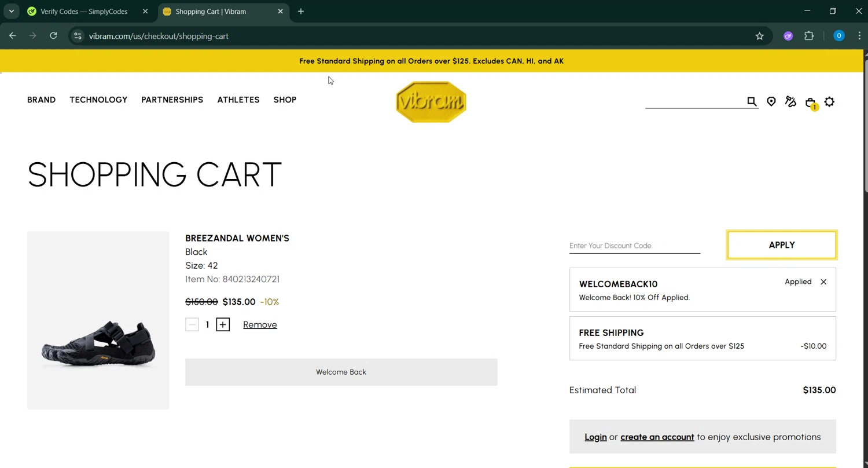Click the Item No: 840213240721 text
The width and height of the screenshot is (868, 468).
click(x=232, y=279)
